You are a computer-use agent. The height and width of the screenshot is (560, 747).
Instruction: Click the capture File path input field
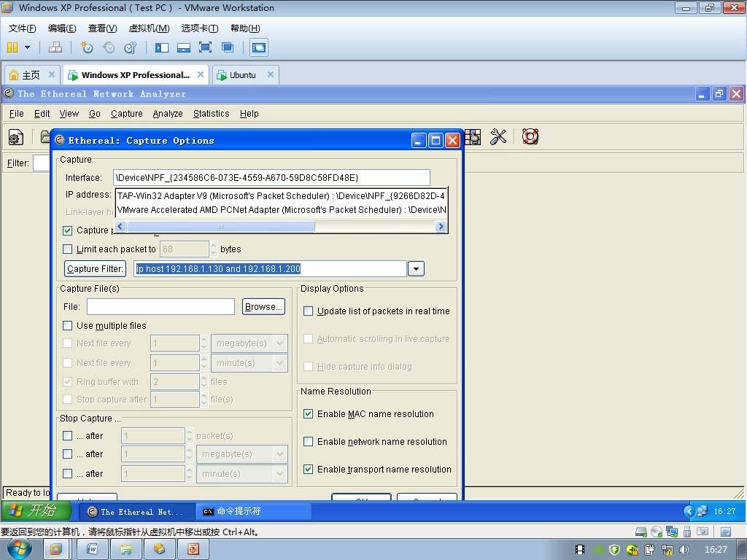(160, 307)
